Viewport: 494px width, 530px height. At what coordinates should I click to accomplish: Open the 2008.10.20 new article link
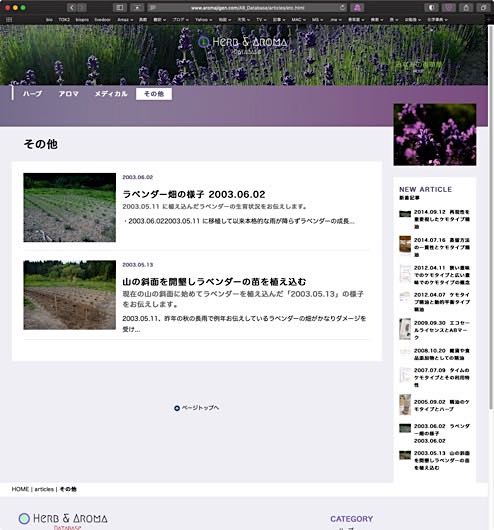(x=442, y=355)
